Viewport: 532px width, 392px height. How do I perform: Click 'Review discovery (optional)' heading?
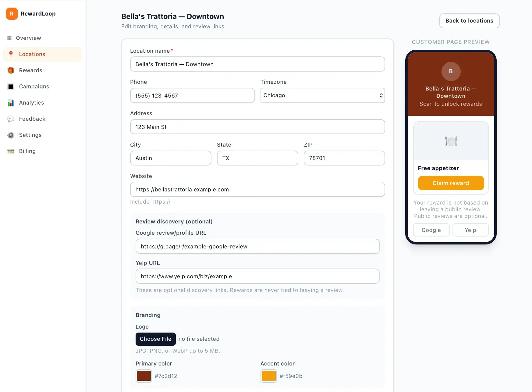click(174, 222)
